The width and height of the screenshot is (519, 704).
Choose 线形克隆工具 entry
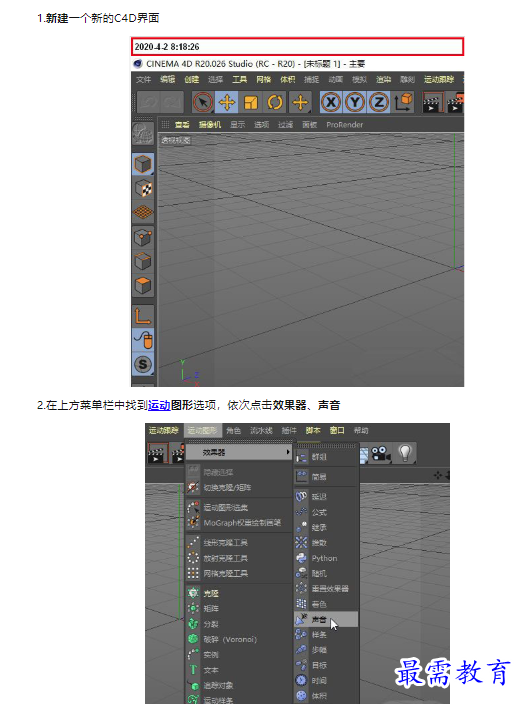tap(239, 542)
